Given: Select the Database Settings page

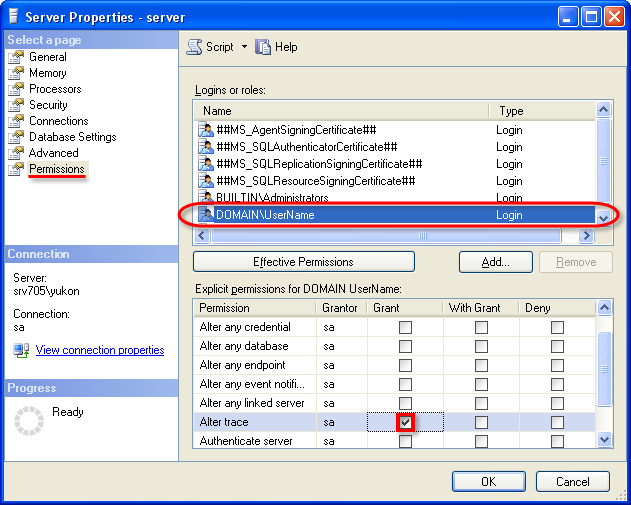Looking at the screenshot, I should point(72,137).
